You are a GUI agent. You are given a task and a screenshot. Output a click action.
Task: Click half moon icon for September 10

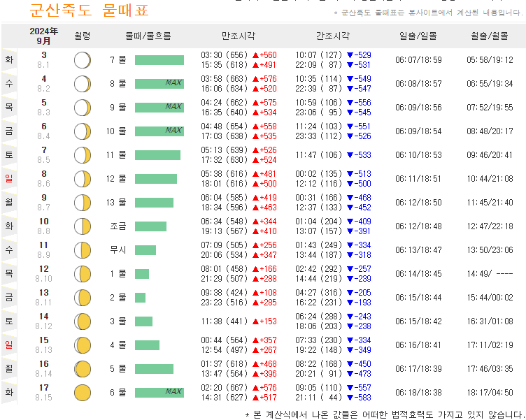tap(83, 226)
